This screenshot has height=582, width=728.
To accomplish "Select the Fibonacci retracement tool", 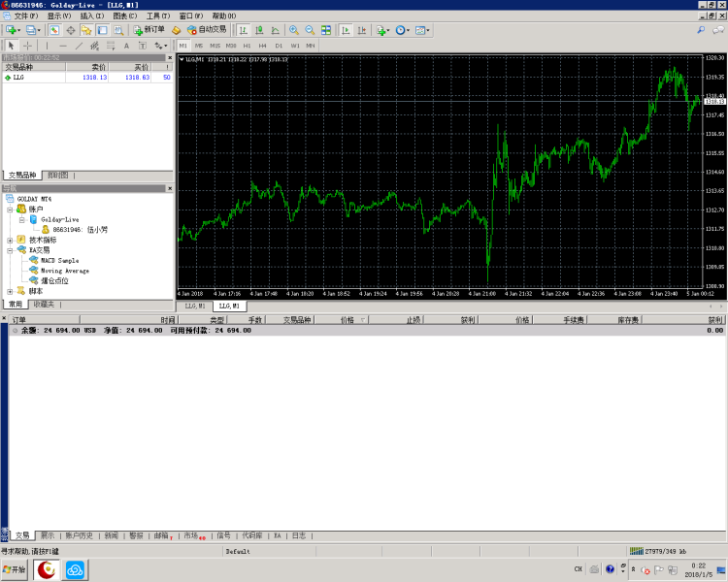I will (x=111, y=46).
